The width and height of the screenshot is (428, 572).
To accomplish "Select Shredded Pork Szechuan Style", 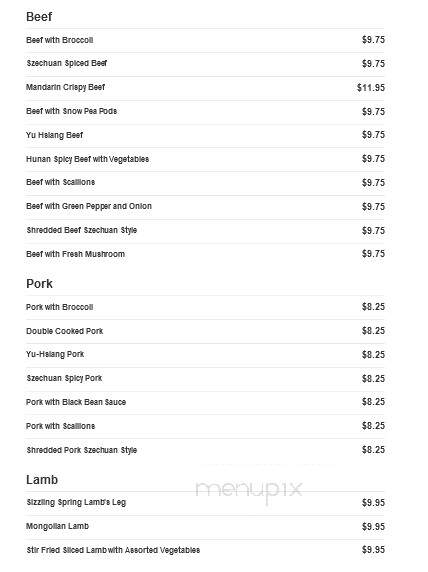I will pyautogui.click(x=82, y=450).
